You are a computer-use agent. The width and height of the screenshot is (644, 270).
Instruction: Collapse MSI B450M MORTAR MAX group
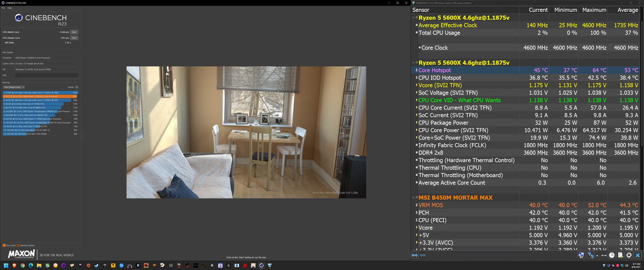(414, 197)
